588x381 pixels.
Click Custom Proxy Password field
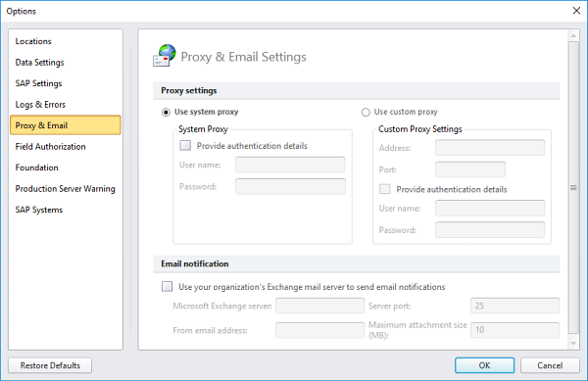coord(490,229)
